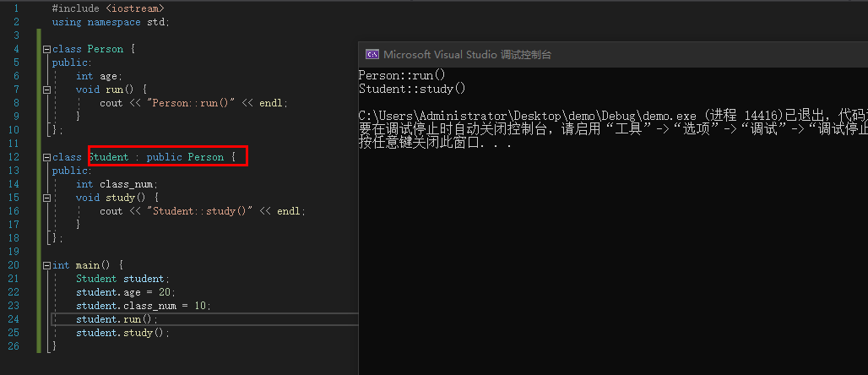Click the 'student.study();' call line
The image size is (868, 375).
tap(122, 333)
